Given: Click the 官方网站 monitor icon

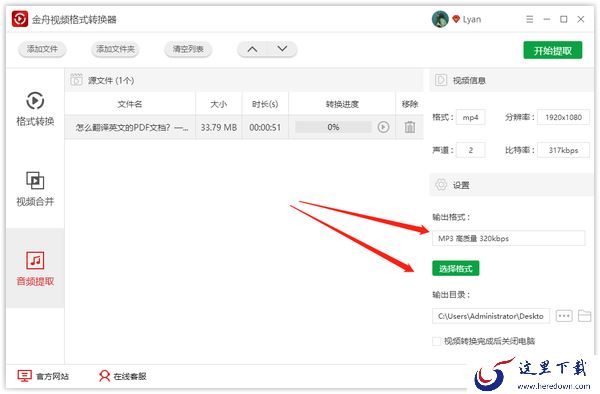Looking at the screenshot, I should [x=24, y=376].
